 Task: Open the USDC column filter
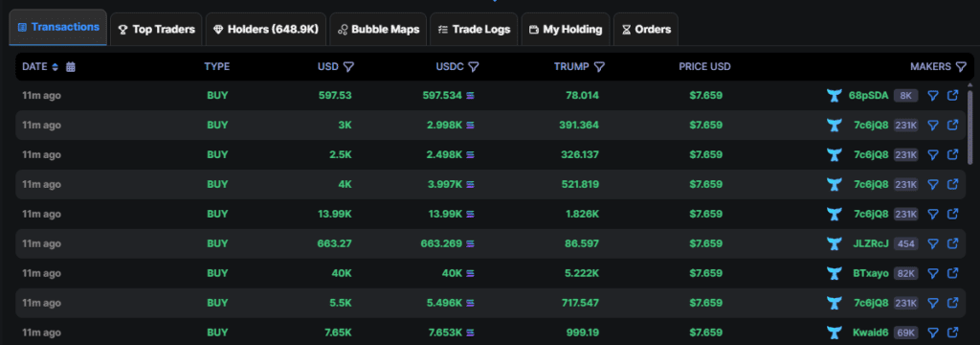coord(474,67)
